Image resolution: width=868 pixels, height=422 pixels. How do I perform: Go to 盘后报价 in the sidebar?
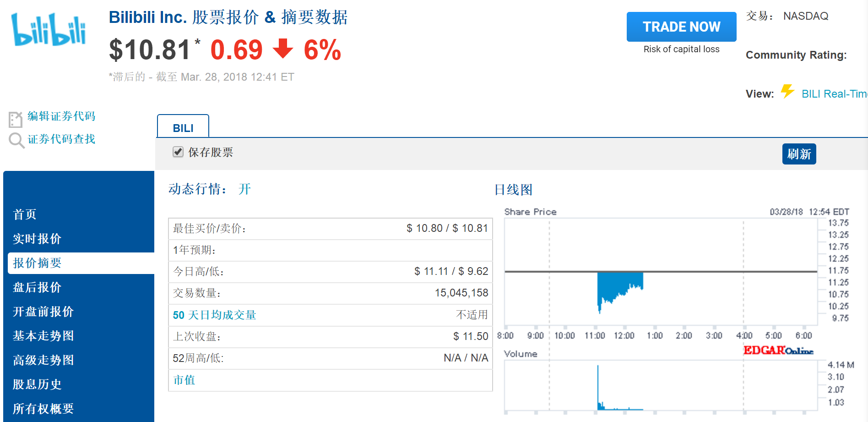click(37, 287)
